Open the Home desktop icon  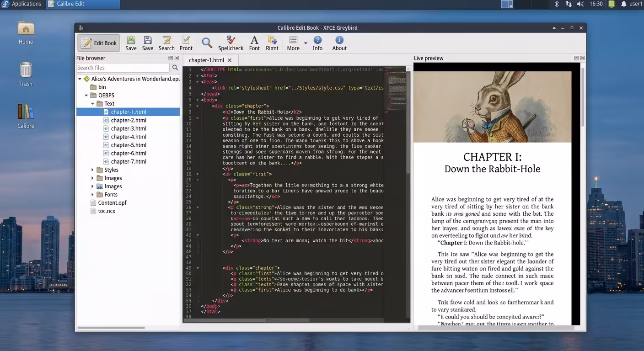click(26, 32)
